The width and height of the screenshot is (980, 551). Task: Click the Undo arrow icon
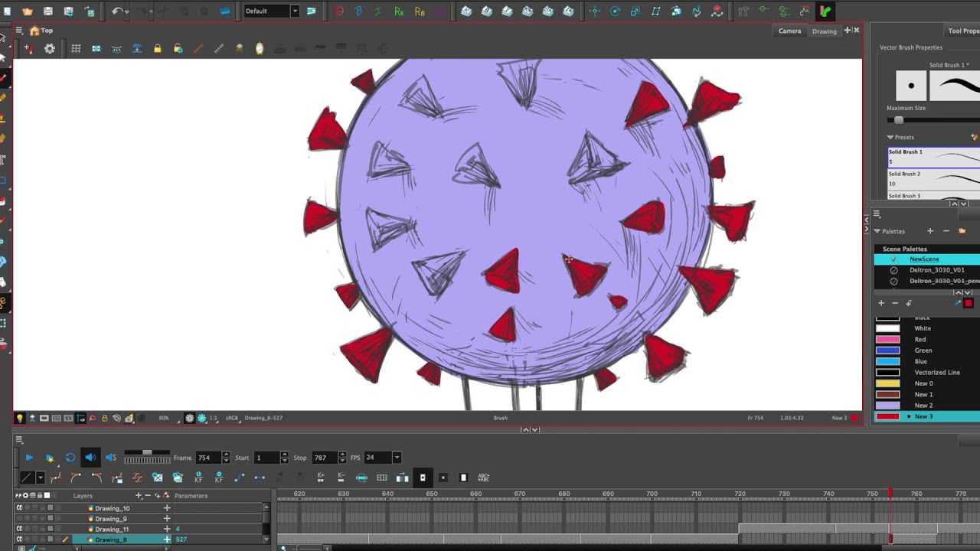point(117,11)
